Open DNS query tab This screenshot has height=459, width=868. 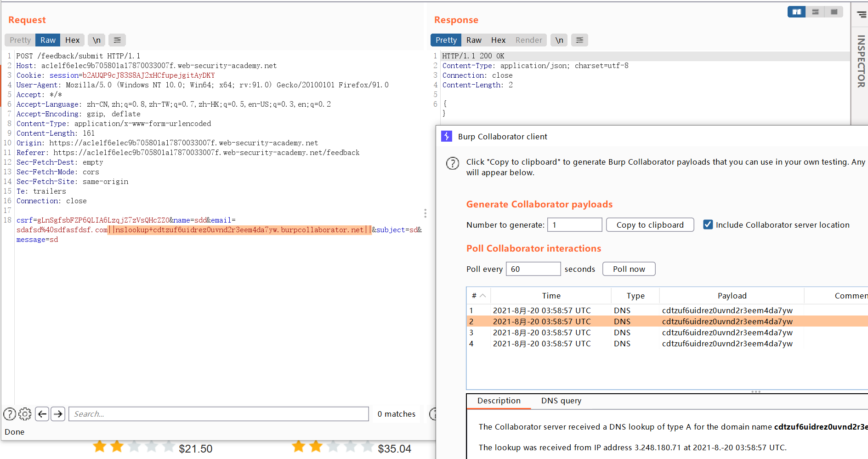click(x=561, y=401)
